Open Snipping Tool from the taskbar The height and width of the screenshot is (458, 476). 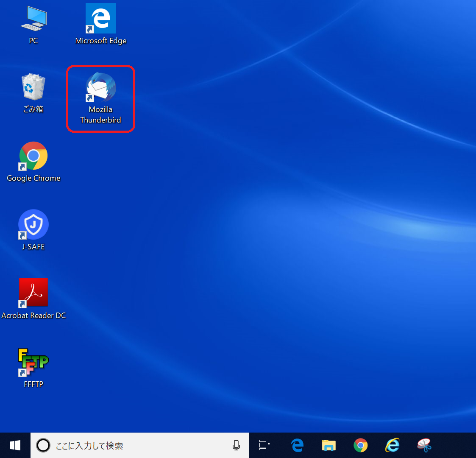pyautogui.click(x=424, y=446)
